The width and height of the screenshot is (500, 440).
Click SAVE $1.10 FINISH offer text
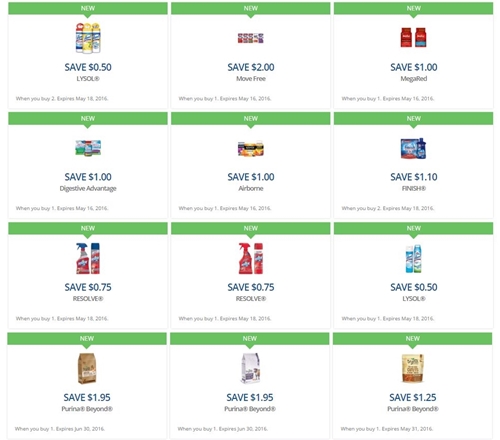click(x=414, y=177)
